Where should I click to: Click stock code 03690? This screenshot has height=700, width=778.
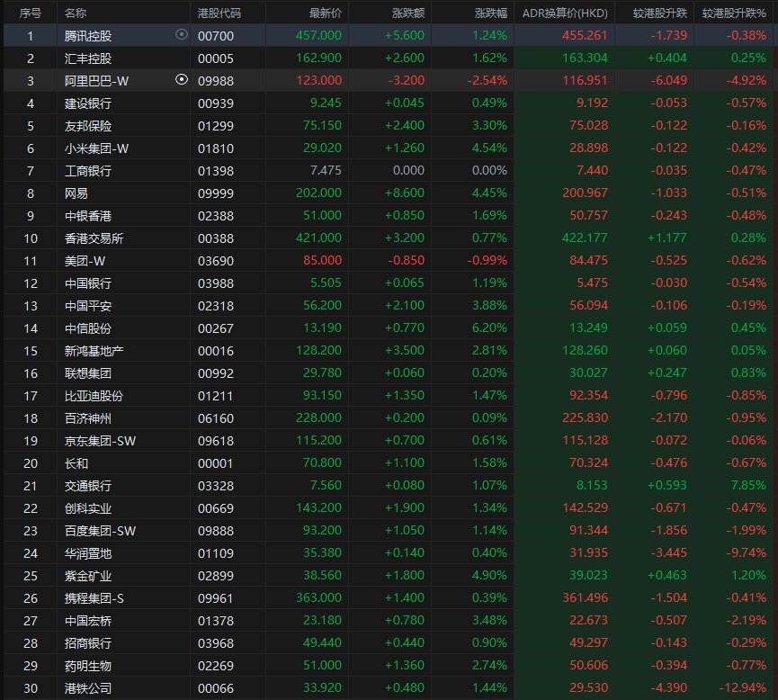click(215, 261)
